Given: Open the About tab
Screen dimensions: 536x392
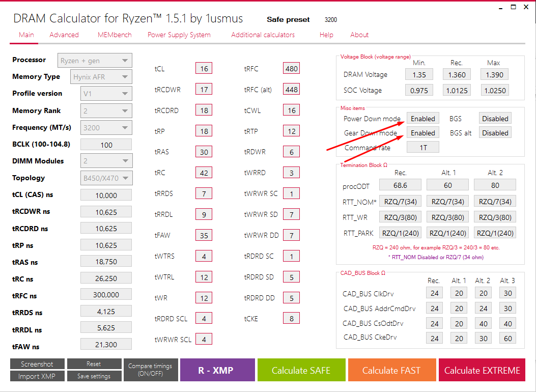Looking at the screenshot, I should pyautogui.click(x=359, y=35).
